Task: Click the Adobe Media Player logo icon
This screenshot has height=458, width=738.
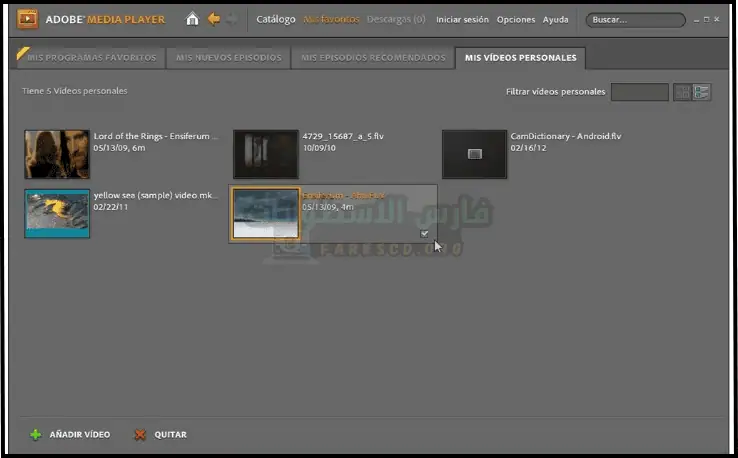Action: 29,19
